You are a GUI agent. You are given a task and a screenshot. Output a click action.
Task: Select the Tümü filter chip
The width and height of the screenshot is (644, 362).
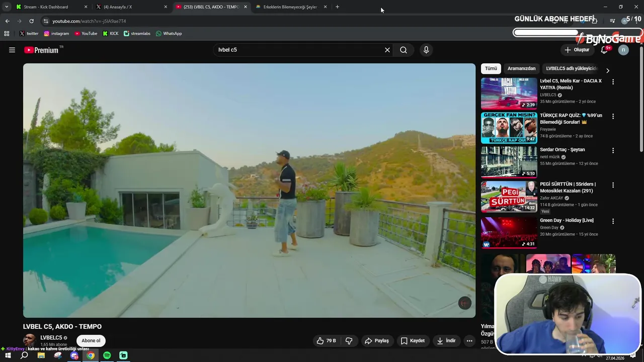click(x=491, y=68)
